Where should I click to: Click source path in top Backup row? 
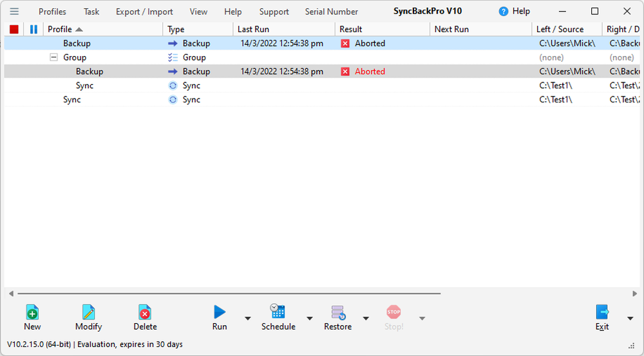coord(567,44)
